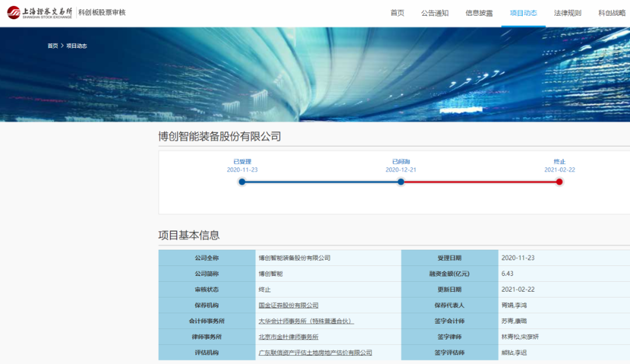Go to 首页 in the breadcrumb
Viewport: 630px width, 364px height.
[52, 46]
